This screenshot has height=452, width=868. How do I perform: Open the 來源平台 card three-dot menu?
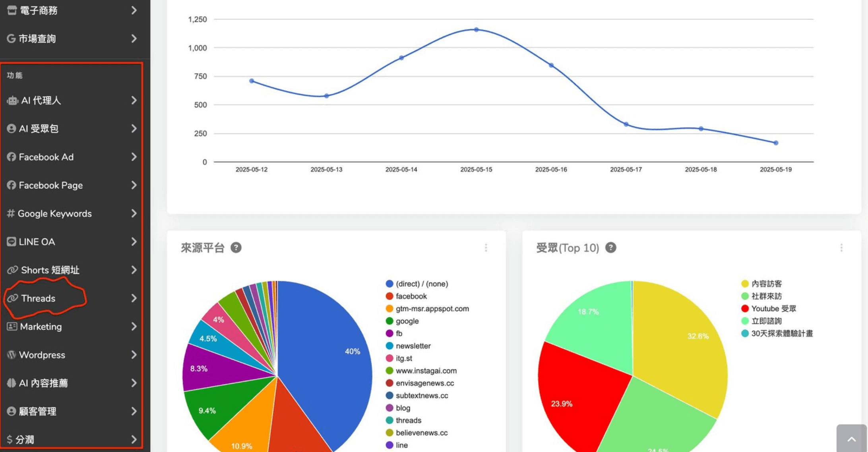pos(486,248)
